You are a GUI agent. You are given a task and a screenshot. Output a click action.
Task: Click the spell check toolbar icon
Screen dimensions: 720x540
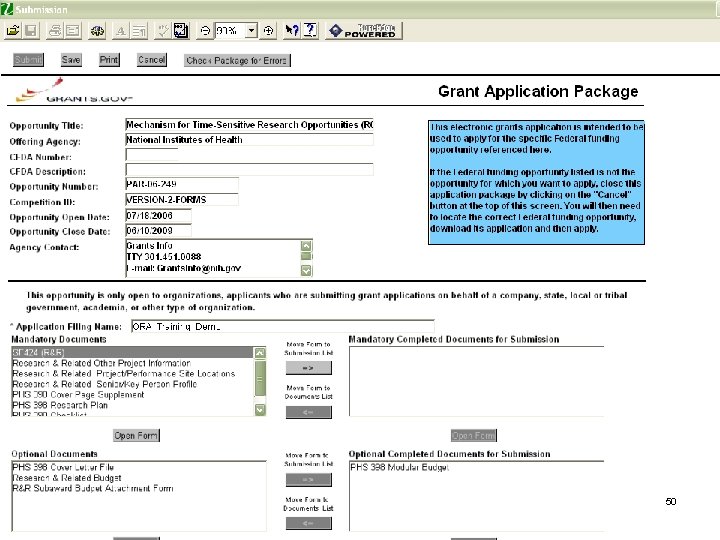tap(163, 31)
